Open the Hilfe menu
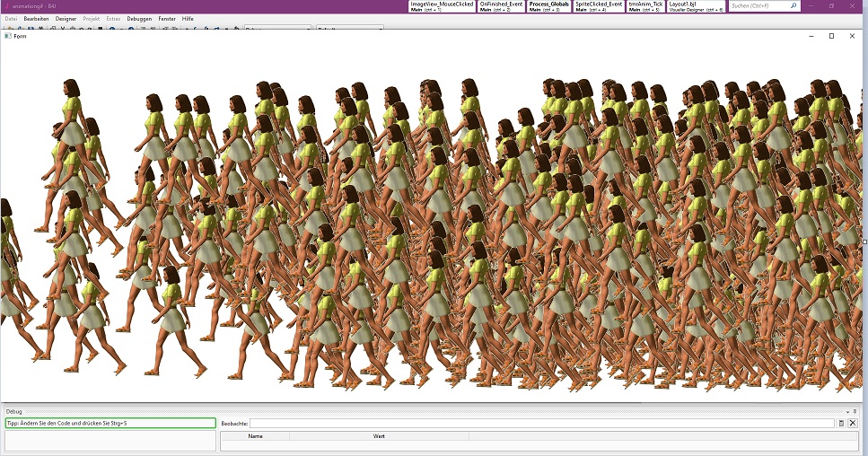Screen dimensions: 868x456 coord(188,18)
